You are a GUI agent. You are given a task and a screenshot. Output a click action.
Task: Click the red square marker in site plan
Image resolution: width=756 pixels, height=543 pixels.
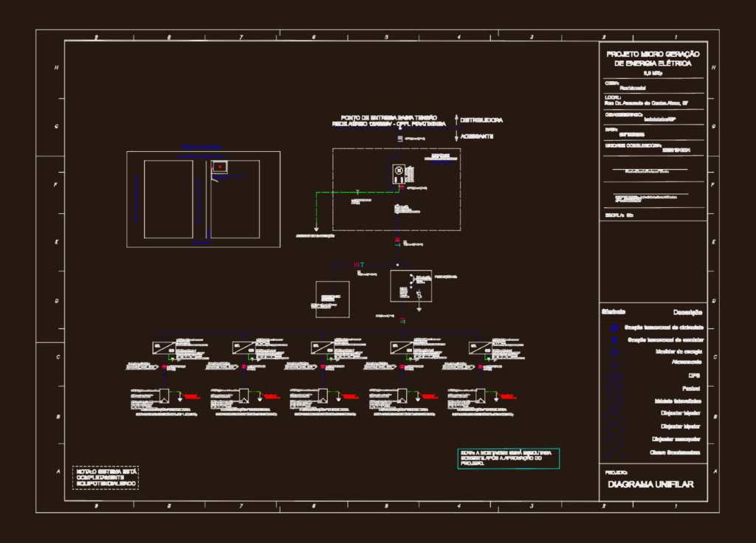(220, 167)
